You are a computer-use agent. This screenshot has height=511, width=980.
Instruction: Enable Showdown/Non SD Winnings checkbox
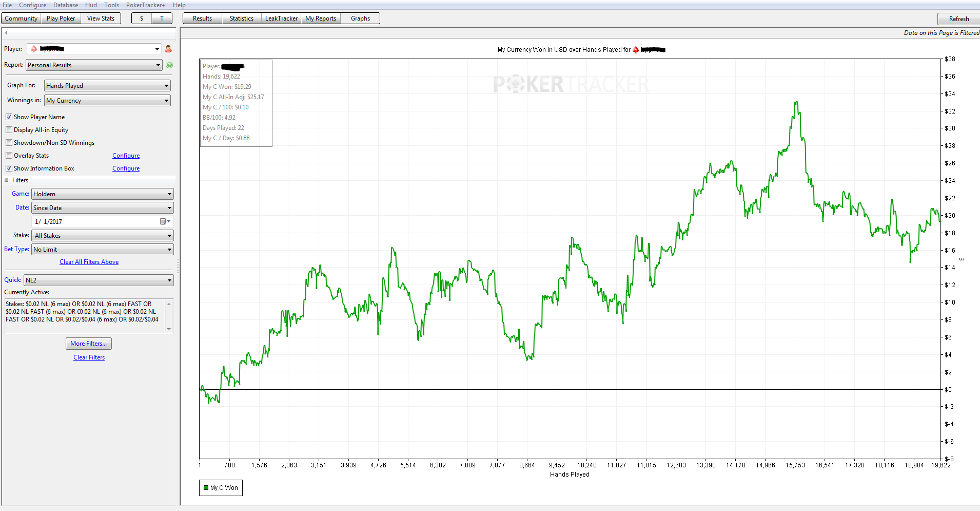tap(9, 143)
